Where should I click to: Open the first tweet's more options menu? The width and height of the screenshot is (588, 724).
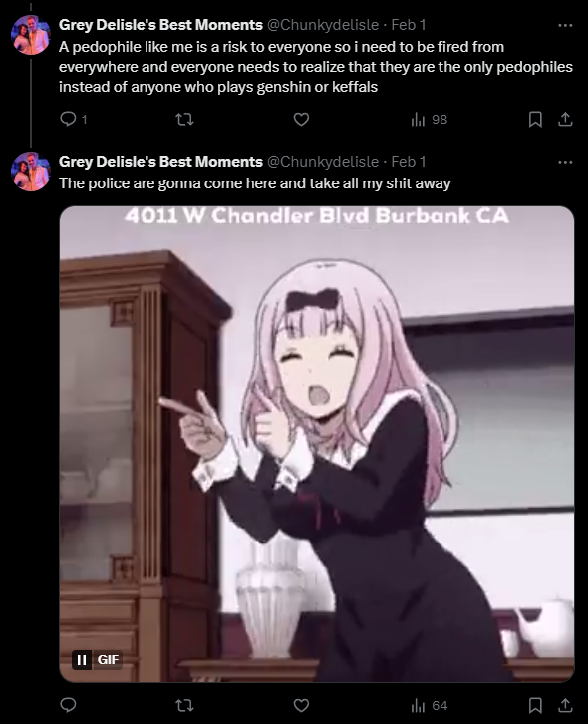tap(565, 25)
